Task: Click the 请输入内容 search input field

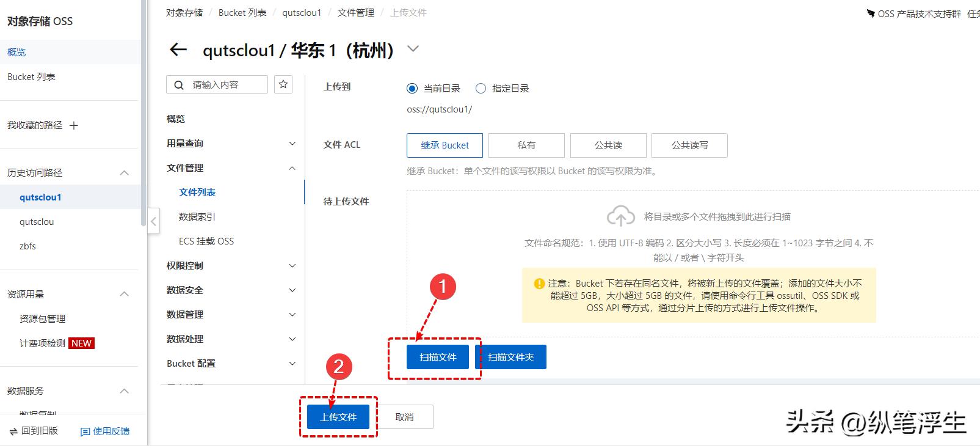Action: tap(217, 84)
